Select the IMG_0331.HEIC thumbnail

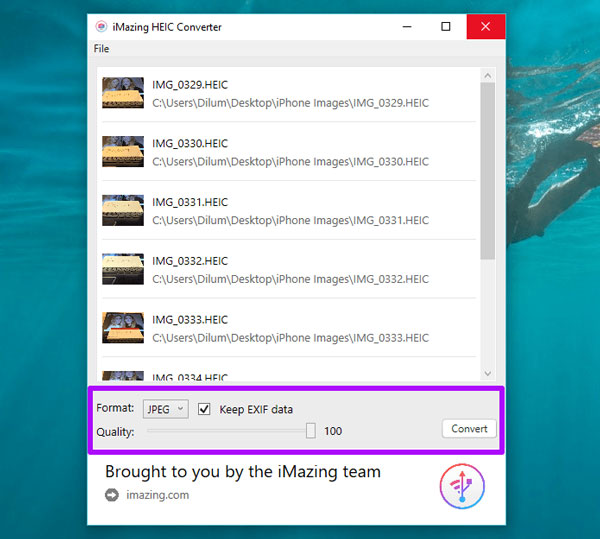pyautogui.click(x=123, y=210)
